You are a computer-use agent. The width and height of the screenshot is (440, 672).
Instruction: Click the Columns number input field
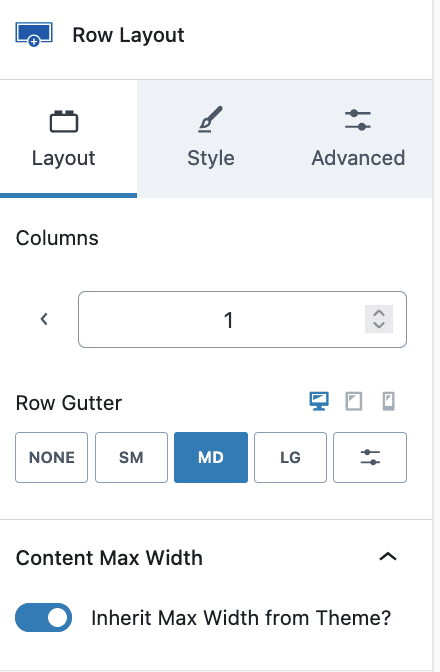pos(242,319)
